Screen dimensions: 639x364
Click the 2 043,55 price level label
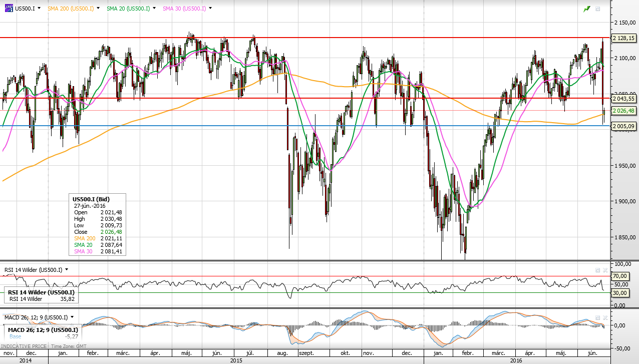coord(624,98)
